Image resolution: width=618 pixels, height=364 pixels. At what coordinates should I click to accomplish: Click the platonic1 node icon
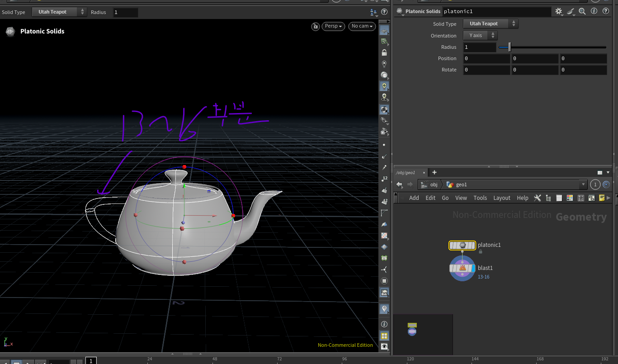pyautogui.click(x=462, y=245)
